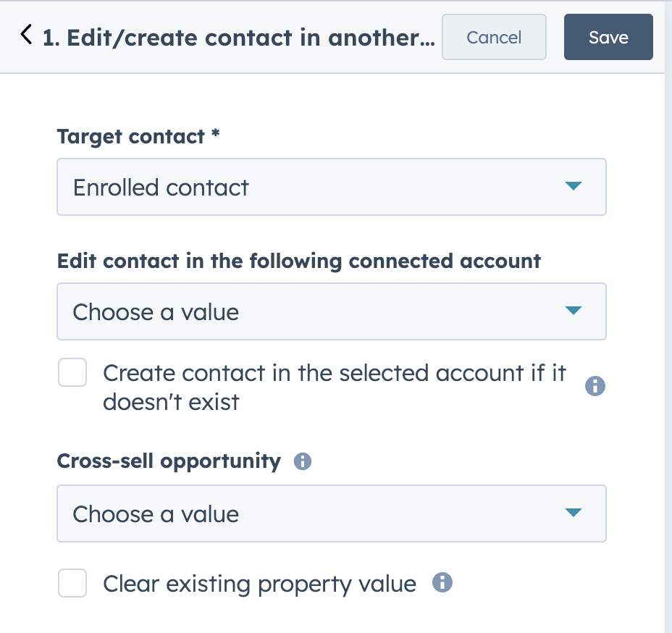Open the Target contact dropdown showing Enrolled contact
The width and height of the screenshot is (672, 633).
[332, 187]
